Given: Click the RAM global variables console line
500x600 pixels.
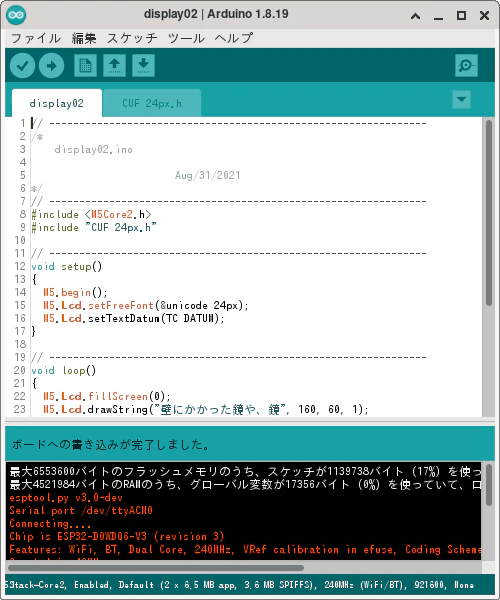Looking at the screenshot, I should (245, 484).
